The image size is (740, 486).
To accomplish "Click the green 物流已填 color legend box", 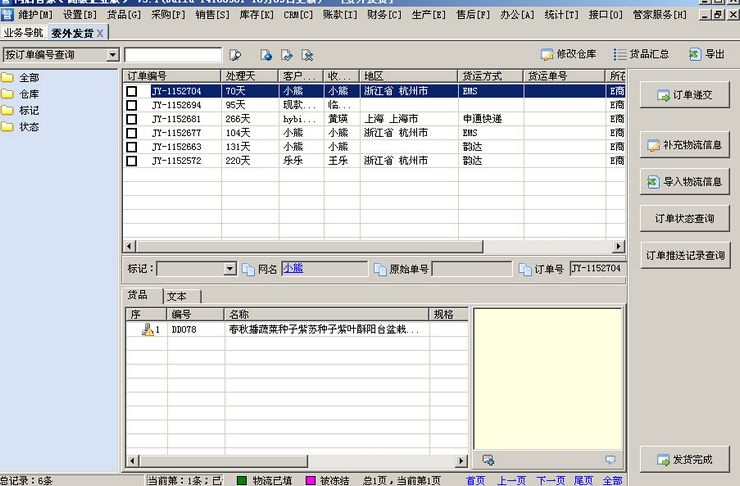I will (x=241, y=480).
